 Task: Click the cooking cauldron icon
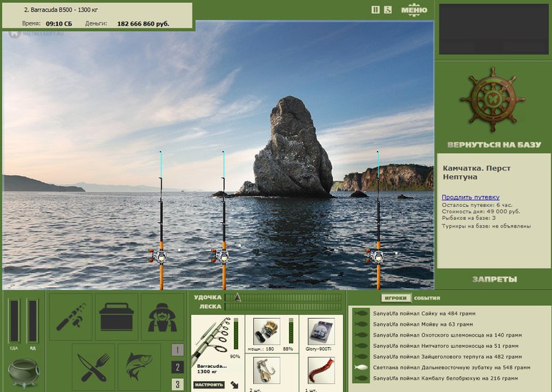(x=23, y=372)
